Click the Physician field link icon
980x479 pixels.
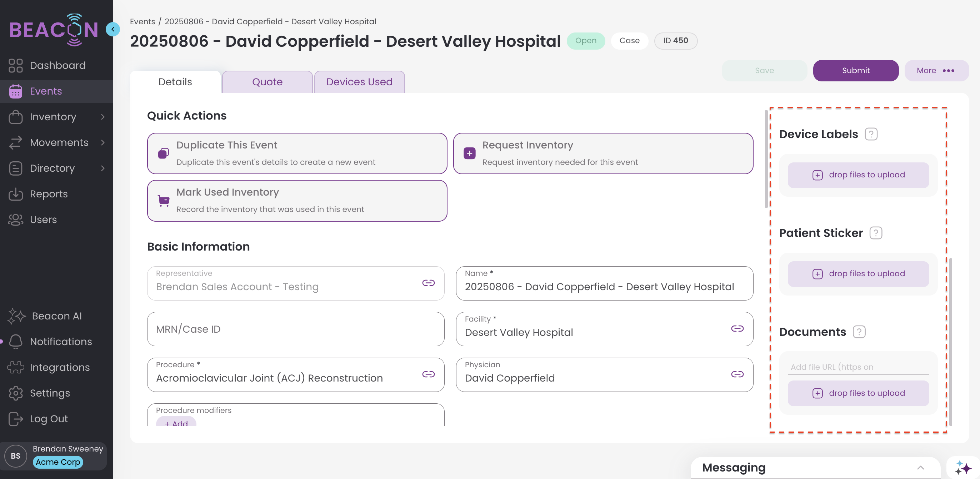click(737, 374)
